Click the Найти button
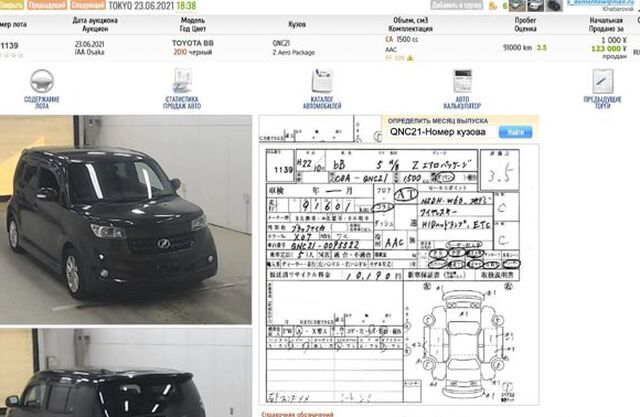 [515, 132]
